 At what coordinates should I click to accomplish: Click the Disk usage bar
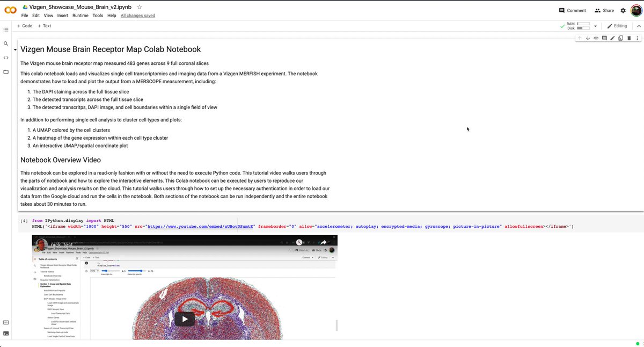583,28
